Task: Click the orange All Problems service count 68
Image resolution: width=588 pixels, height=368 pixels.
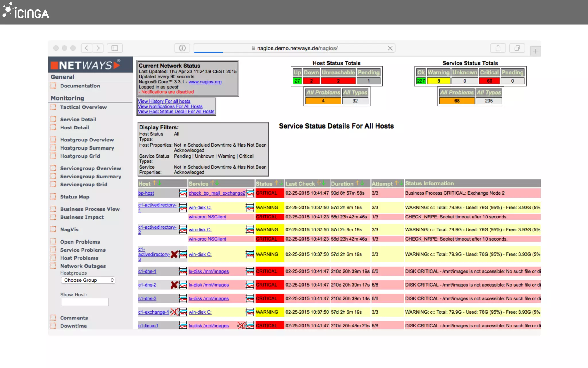Action: [457, 101]
